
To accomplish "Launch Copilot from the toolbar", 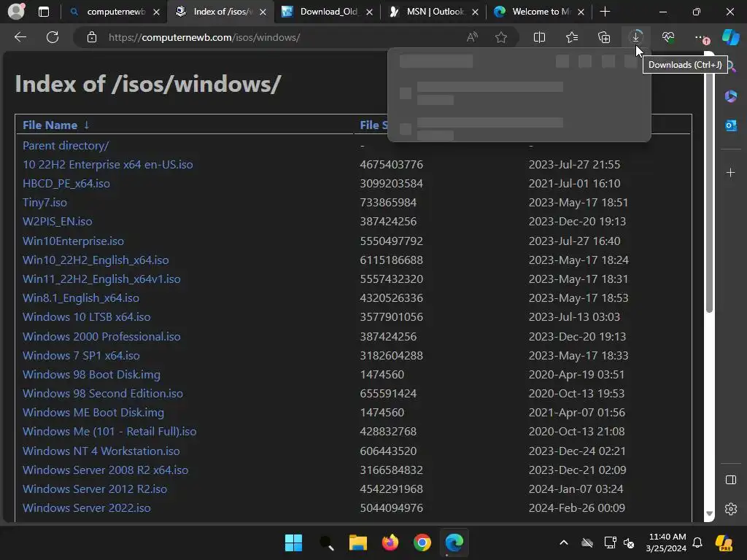I will 730,37.
